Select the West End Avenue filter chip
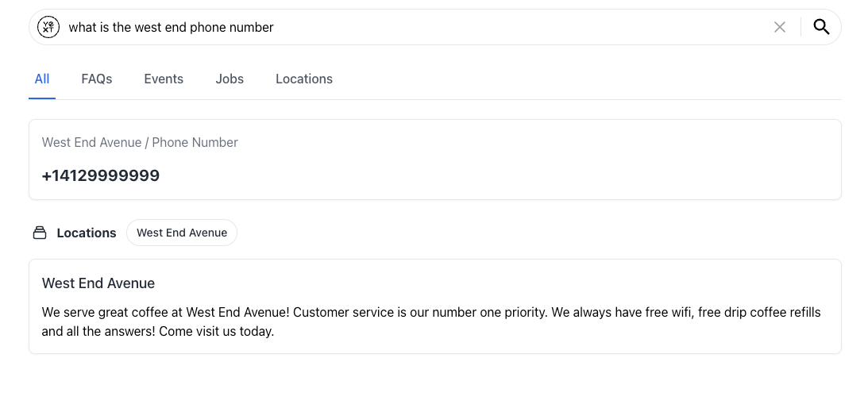 (x=182, y=233)
